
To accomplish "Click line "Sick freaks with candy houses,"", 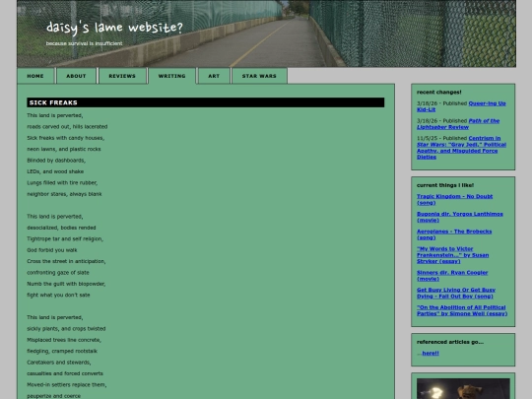I will 66,138.
